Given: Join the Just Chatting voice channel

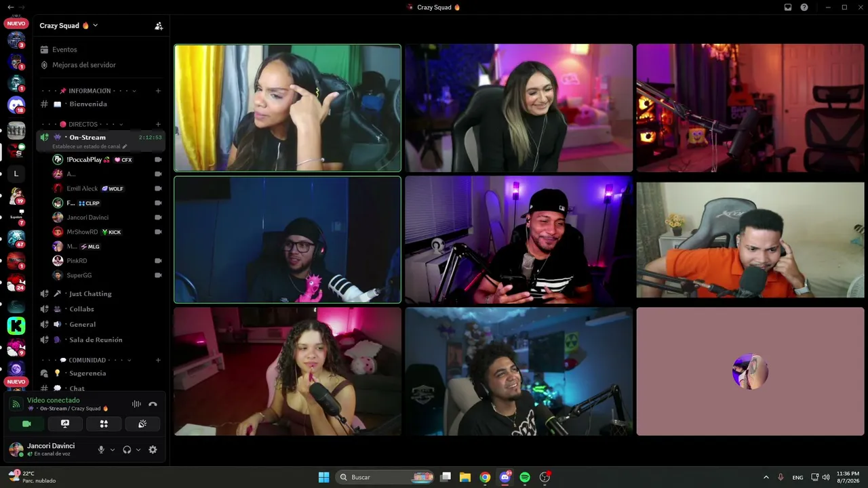Looking at the screenshot, I should pyautogui.click(x=101, y=293).
